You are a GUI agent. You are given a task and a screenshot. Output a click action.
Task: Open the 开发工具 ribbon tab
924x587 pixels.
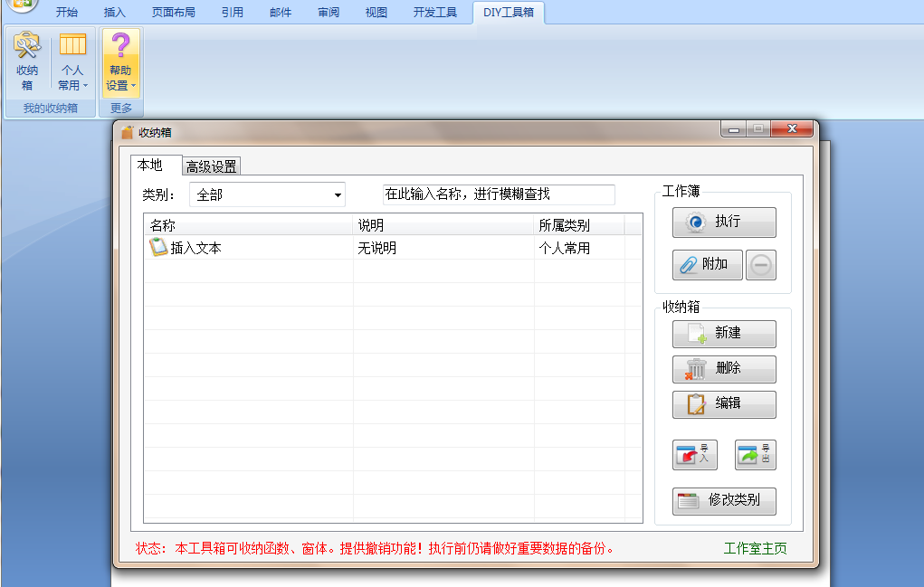[x=435, y=13]
